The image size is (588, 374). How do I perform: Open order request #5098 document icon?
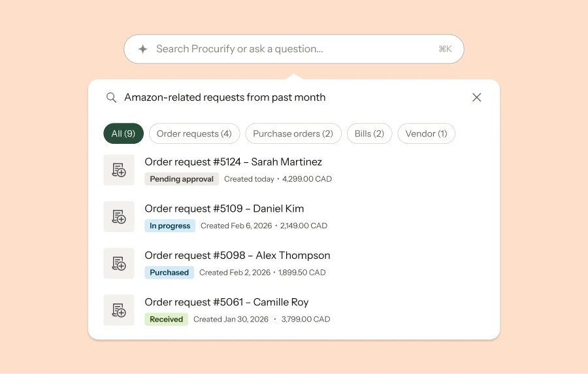119,263
